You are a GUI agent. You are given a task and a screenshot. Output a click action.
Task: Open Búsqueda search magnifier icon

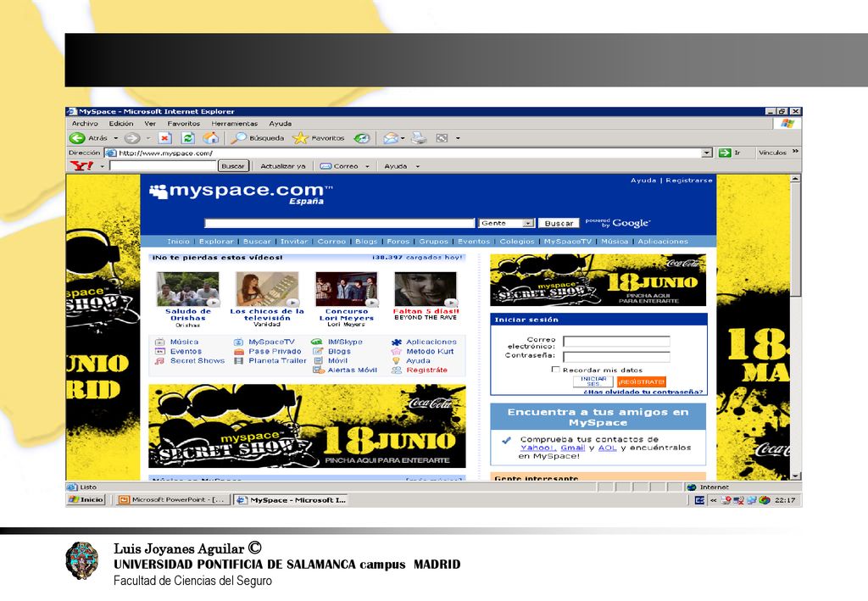pos(238,138)
